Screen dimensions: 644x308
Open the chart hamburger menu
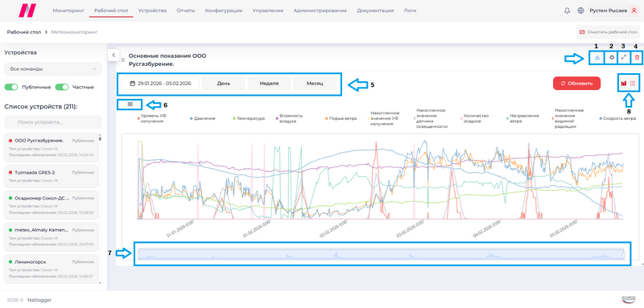130,105
